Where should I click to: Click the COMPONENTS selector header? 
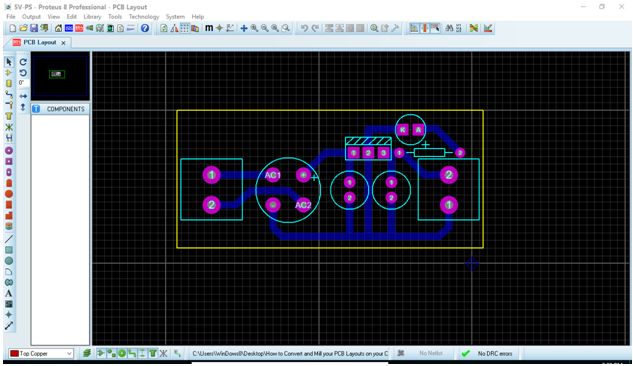tap(65, 109)
